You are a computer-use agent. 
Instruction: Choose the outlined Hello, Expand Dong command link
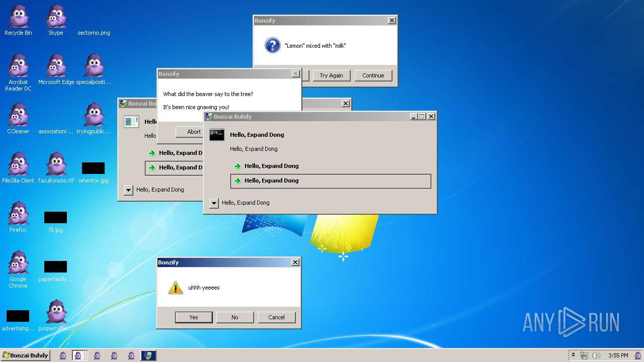(x=331, y=181)
